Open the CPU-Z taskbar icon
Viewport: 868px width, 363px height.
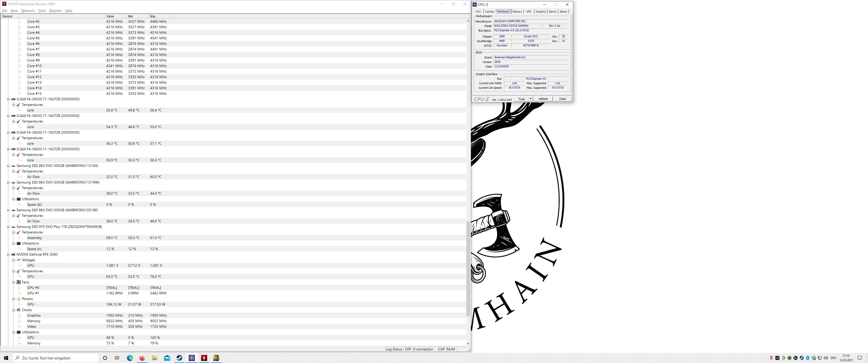click(x=192, y=358)
